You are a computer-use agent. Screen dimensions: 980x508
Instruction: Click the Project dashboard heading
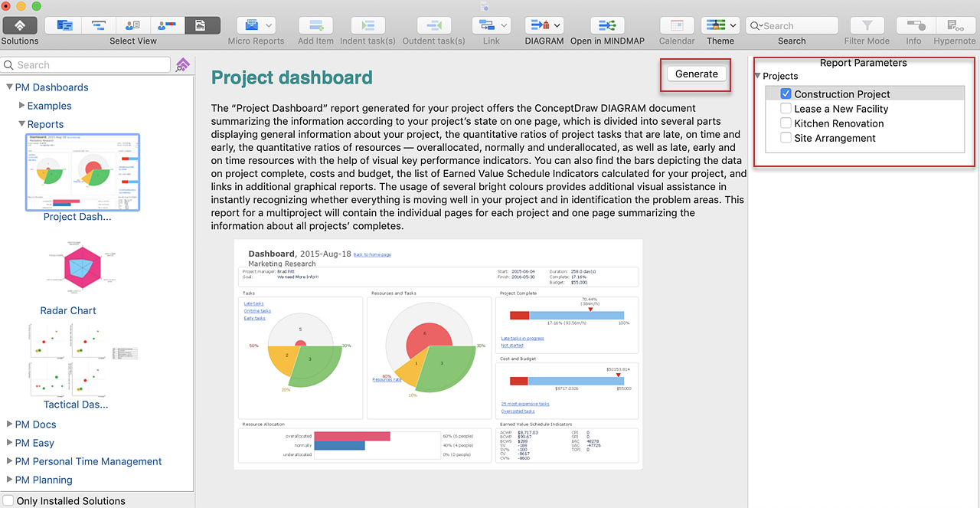(x=292, y=77)
